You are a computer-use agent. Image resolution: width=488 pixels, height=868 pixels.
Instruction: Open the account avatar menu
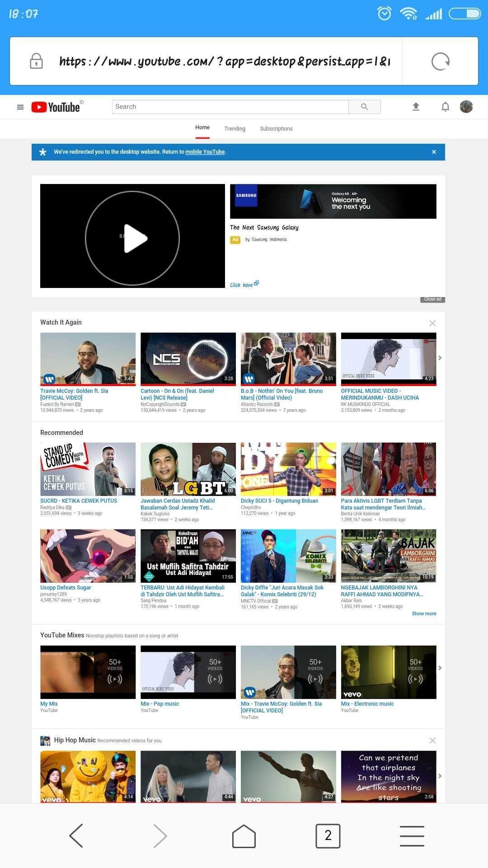(466, 107)
